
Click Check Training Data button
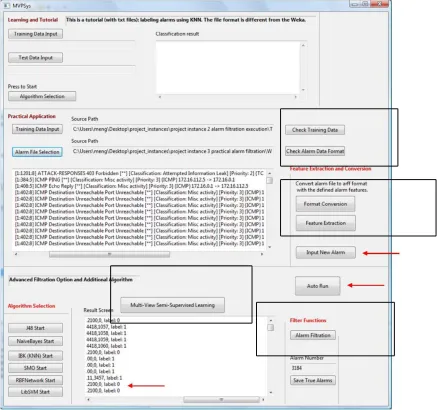click(315, 130)
